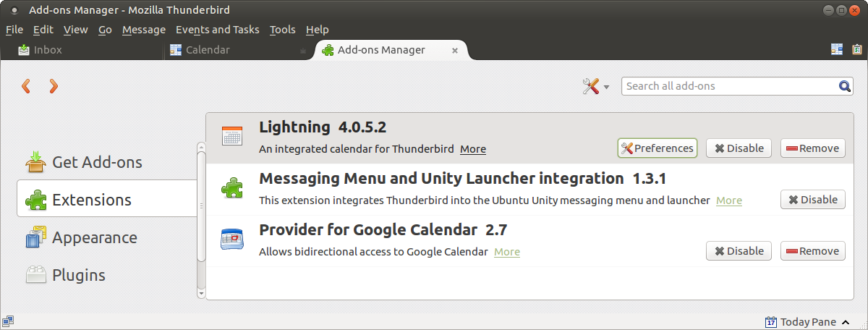Disable Provider for Google Calendar
Image resolution: width=868 pixels, height=330 pixels.
pos(739,251)
